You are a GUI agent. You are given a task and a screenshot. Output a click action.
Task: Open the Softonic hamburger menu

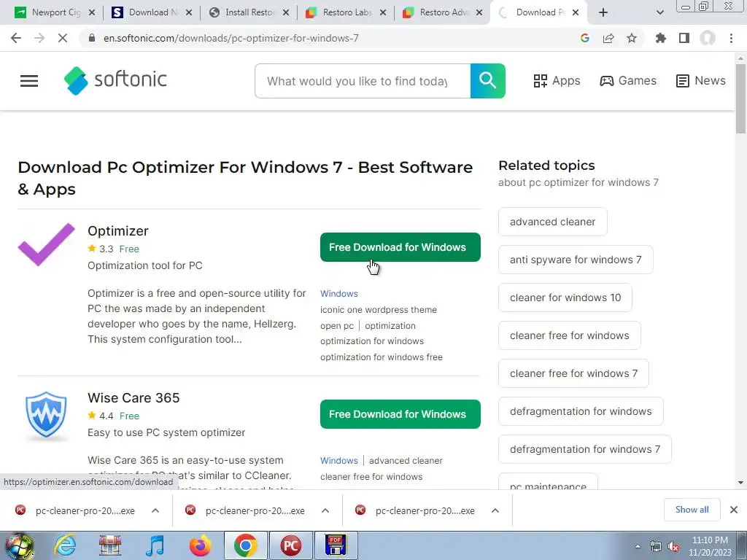point(28,81)
